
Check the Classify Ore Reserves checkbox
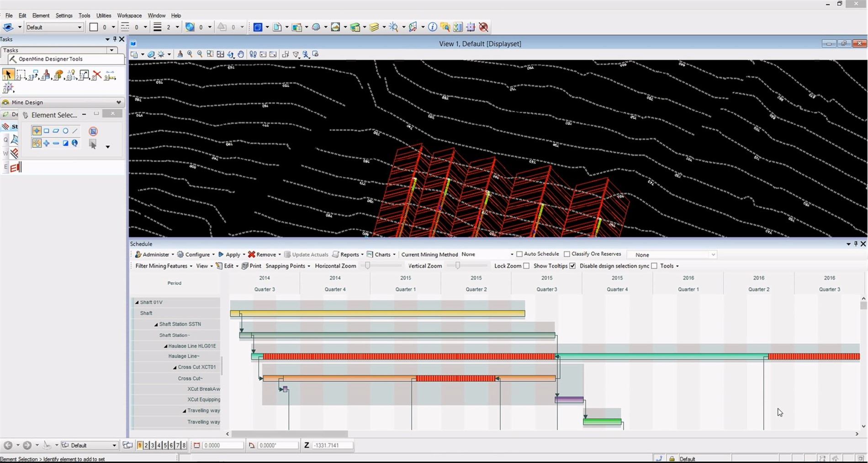[567, 254]
